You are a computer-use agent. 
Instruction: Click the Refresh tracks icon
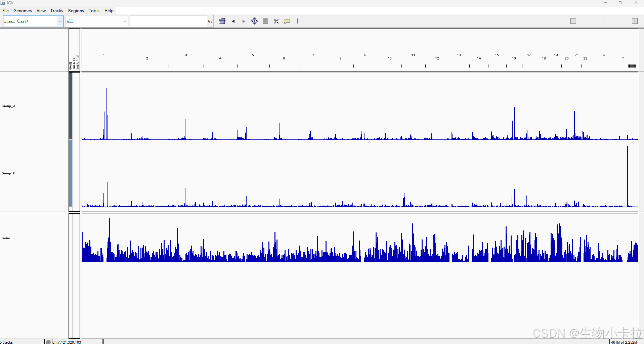pyautogui.click(x=254, y=21)
